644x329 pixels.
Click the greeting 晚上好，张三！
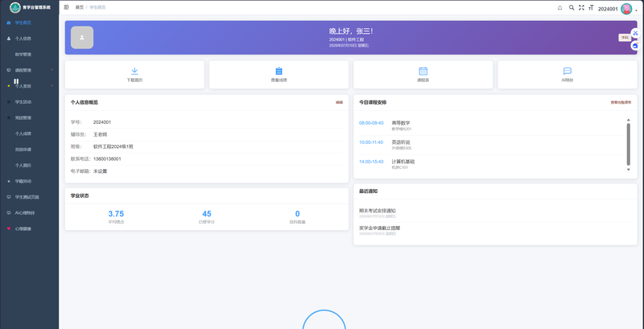pyautogui.click(x=351, y=31)
